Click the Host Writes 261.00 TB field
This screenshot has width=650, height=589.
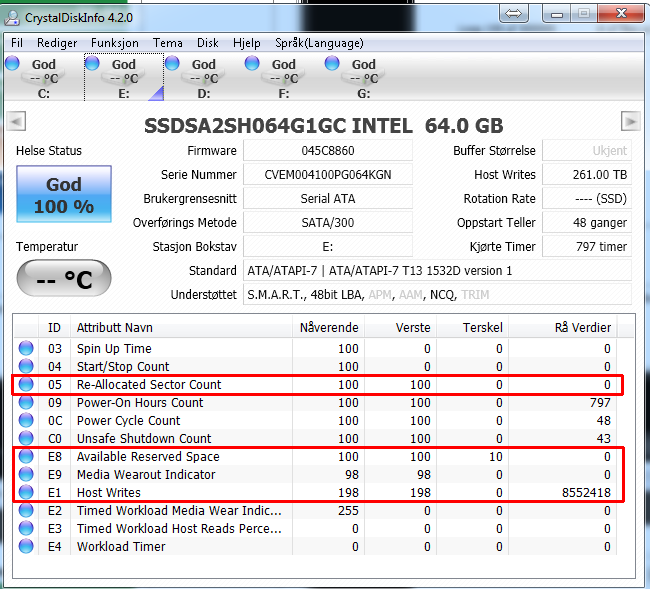587,175
